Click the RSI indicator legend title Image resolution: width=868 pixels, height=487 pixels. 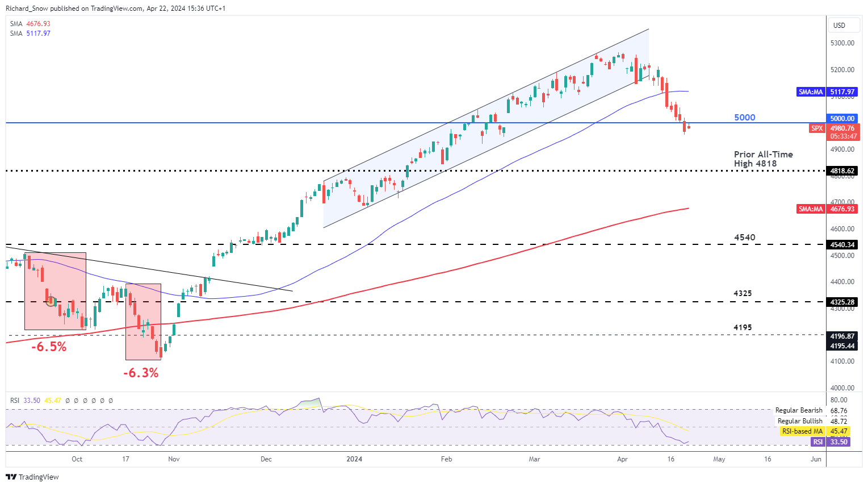15,401
